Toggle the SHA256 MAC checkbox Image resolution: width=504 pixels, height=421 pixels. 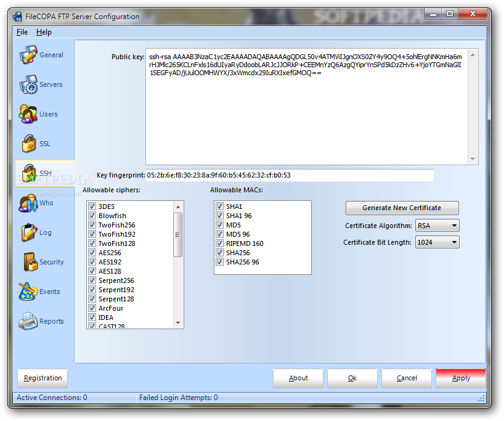click(220, 253)
